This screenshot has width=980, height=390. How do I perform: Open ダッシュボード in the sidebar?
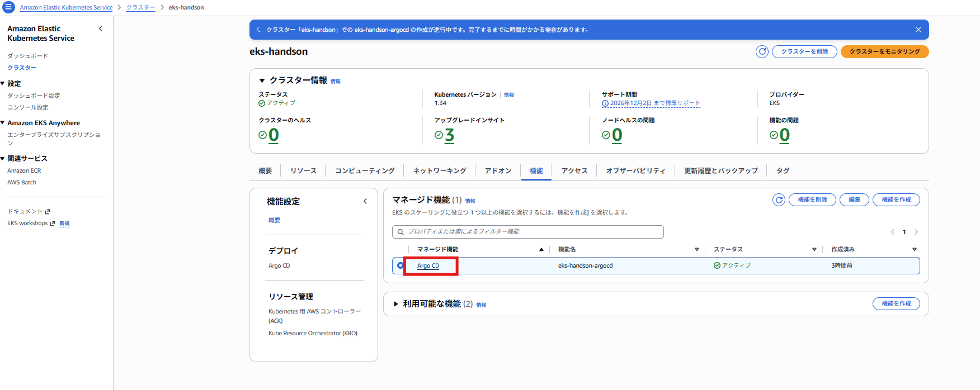pyautogui.click(x=27, y=56)
